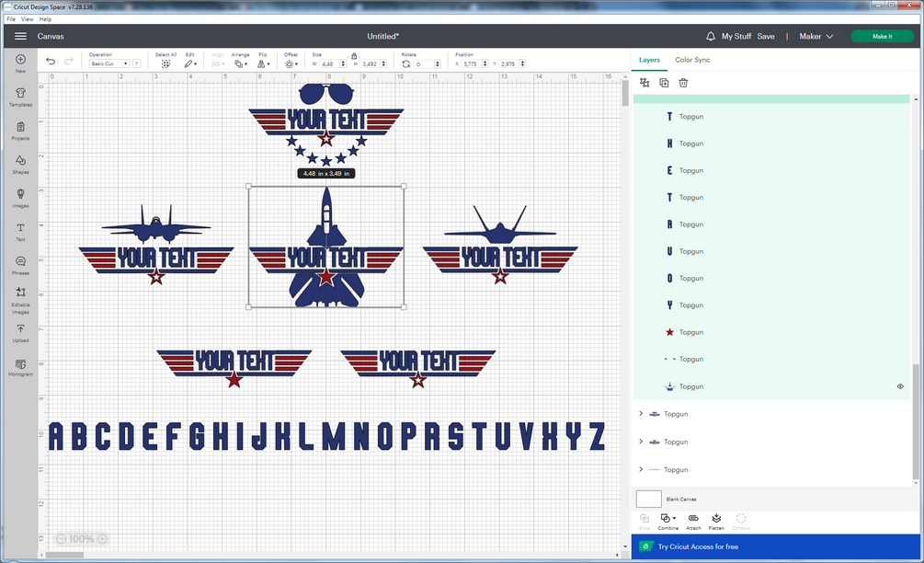Click the Canvas label in header

(x=51, y=36)
